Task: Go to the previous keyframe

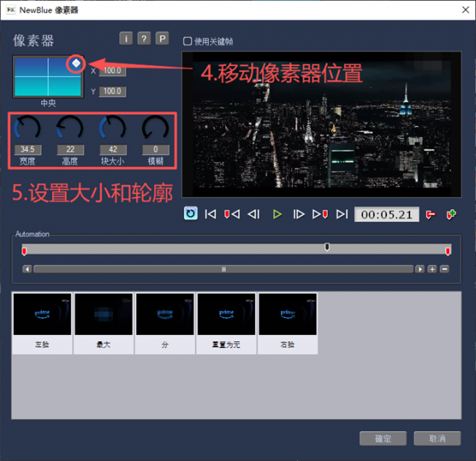Action: tap(232, 214)
